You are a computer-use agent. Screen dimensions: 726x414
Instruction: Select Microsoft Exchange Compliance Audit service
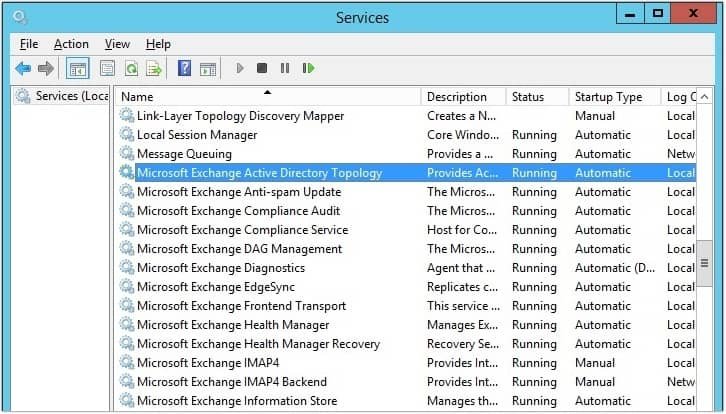(407, 211)
